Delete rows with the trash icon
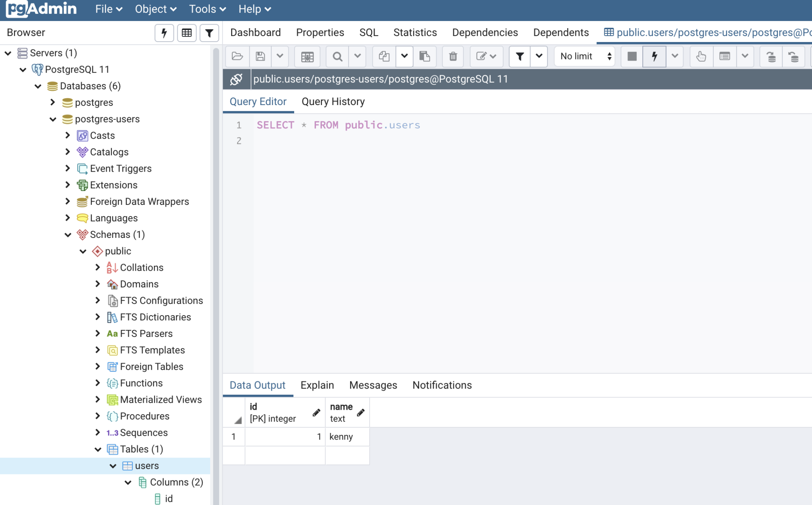The image size is (812, 505). 452,56
